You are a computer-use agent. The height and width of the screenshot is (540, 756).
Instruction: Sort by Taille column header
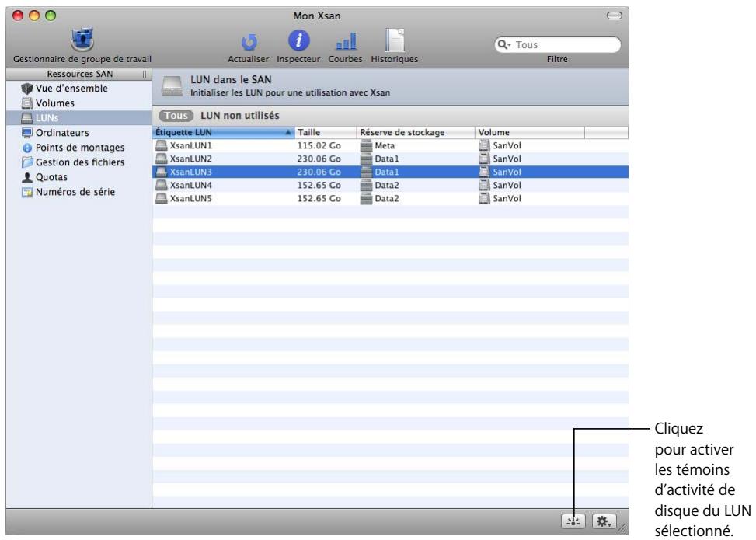point(326,132)
